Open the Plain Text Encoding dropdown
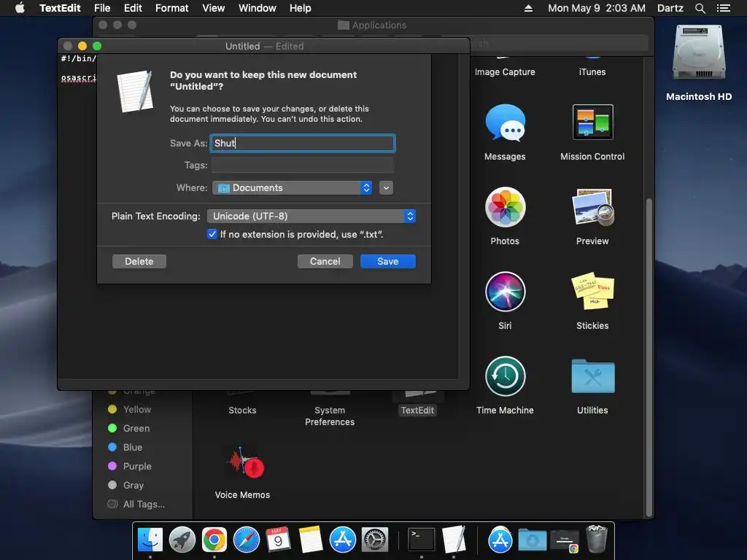 311,216
